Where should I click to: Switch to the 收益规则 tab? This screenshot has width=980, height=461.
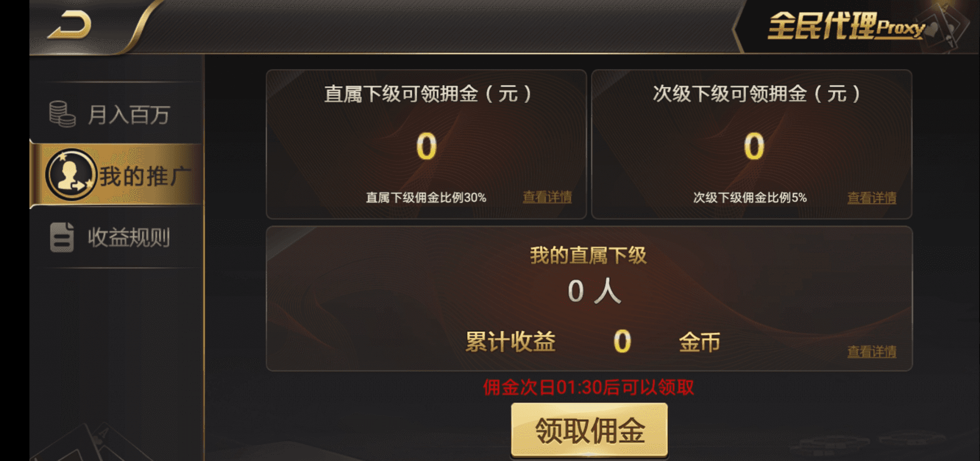click(129, 237)
